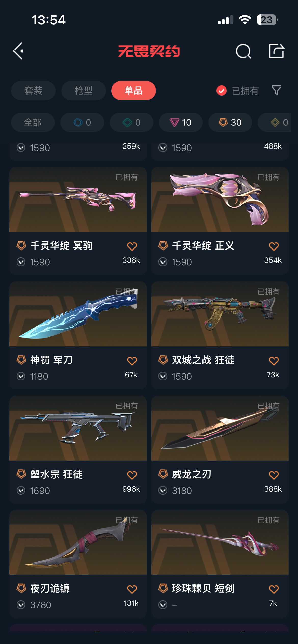Tap heart icon for 塑水宗 狂徒

pos(132,475)
